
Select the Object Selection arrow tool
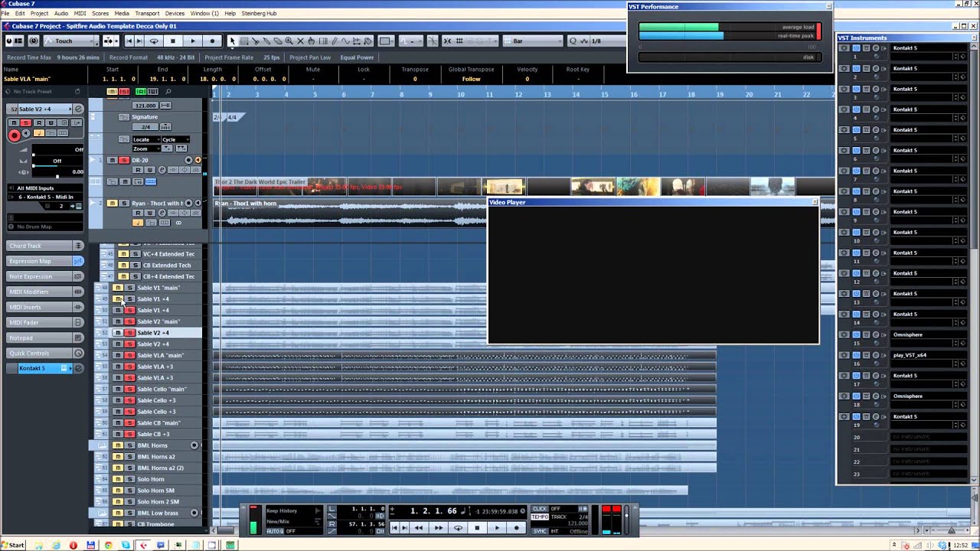232,41
